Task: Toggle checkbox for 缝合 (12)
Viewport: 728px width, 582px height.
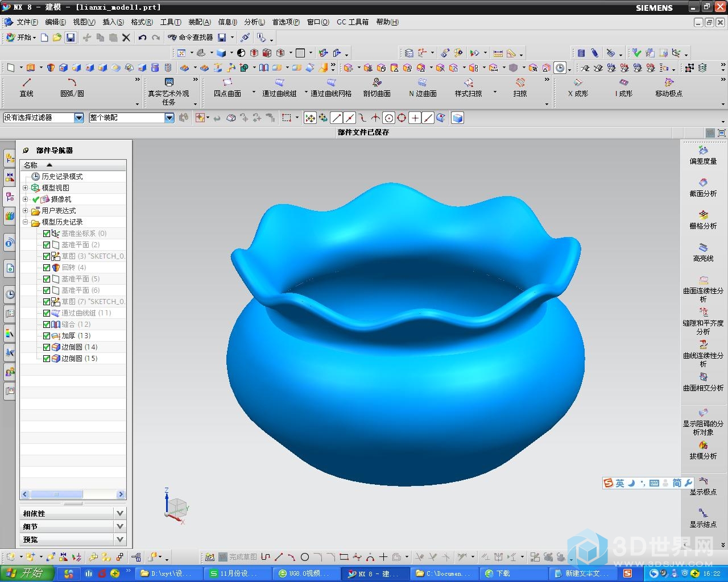Action: coord(47,325)
